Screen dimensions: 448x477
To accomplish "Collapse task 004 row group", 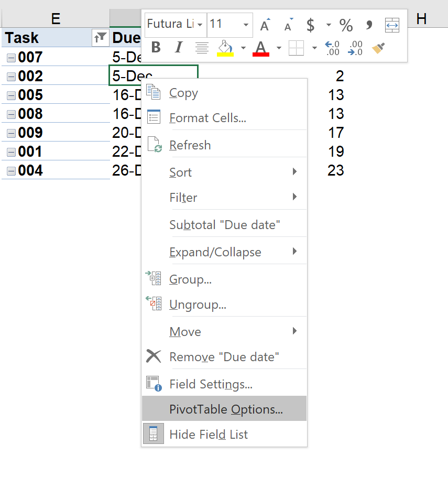I will pos(11,171).
